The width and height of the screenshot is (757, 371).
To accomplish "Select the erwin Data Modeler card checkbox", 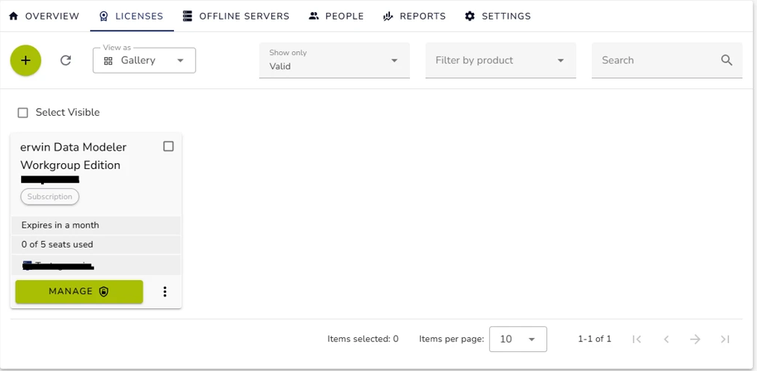I will tap(168, 146).
